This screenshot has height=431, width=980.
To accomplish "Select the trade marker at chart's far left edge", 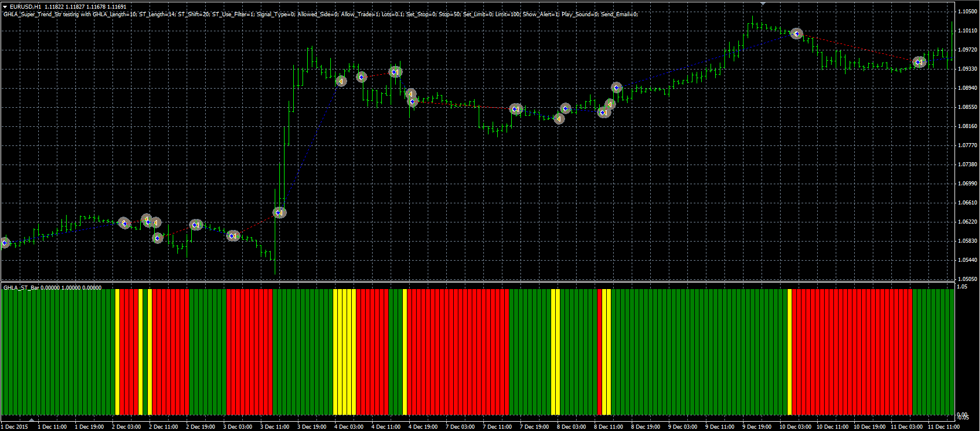I will pos(5,243).
